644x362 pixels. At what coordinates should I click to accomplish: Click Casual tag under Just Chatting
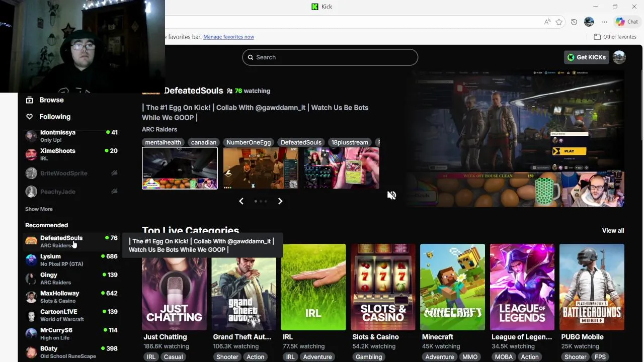[x=173, y=357]
